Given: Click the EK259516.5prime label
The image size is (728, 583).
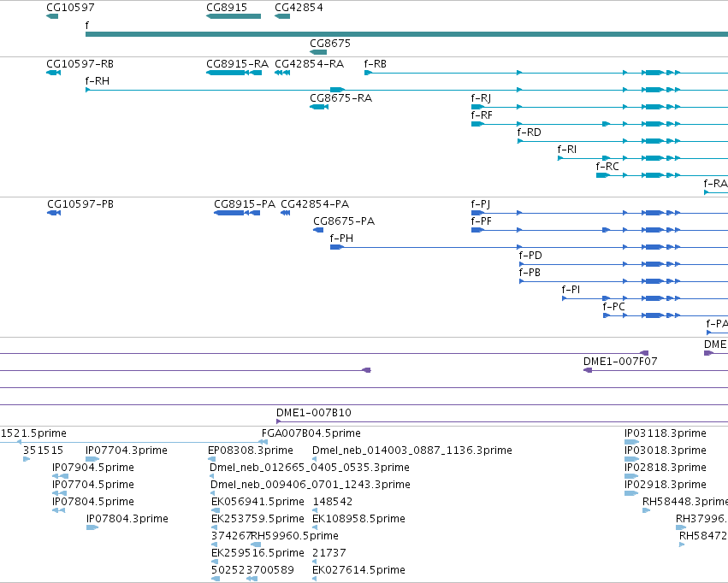Looking at the screenshot, I should [257, 553].
